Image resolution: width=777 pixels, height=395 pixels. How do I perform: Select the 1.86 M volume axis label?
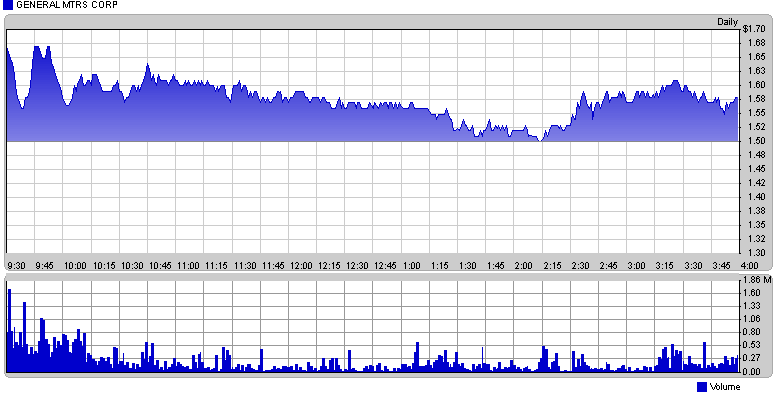pyautogui.click(x=757, y=280)
